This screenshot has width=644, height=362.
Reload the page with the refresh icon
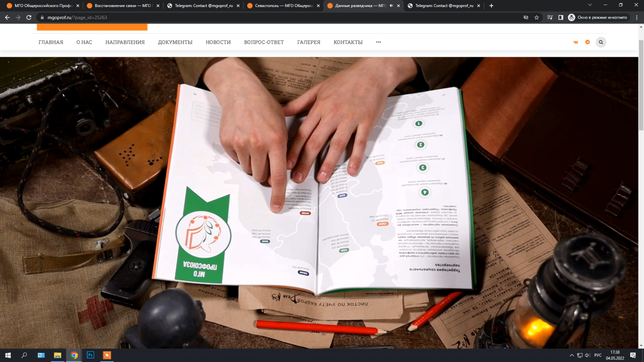pyautogui.click(x=29, y=17)
